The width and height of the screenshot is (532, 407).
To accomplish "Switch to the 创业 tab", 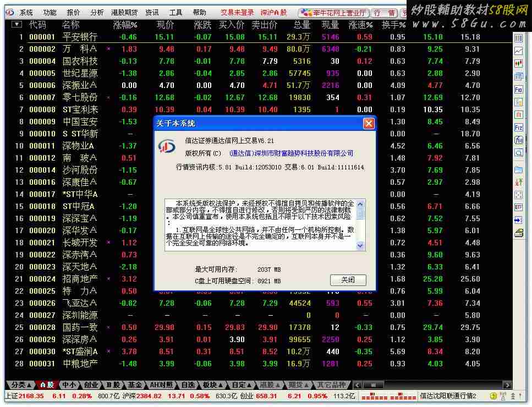I will click(x=91, y=385).
